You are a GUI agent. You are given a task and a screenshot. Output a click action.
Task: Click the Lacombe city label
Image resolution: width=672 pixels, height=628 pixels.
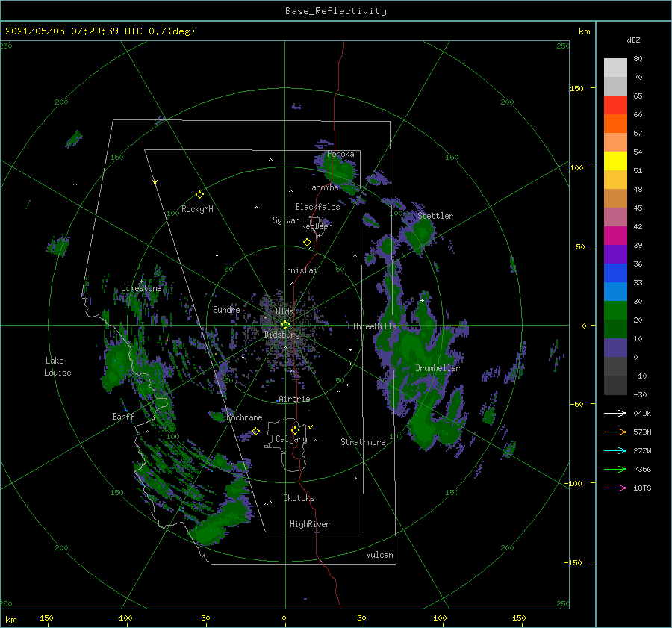pos(323,187)
